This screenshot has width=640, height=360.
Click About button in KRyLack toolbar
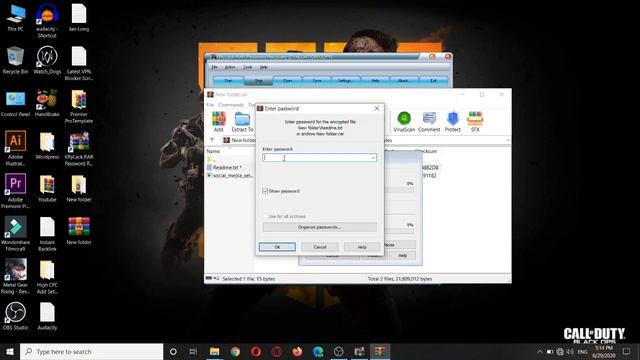point(403,80)
